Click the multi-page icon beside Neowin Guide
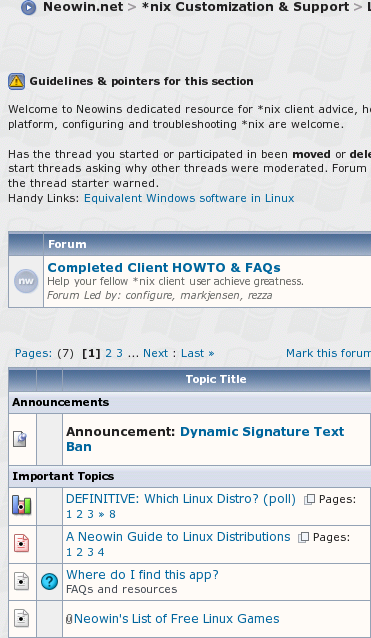 click(x=303, y=537)
